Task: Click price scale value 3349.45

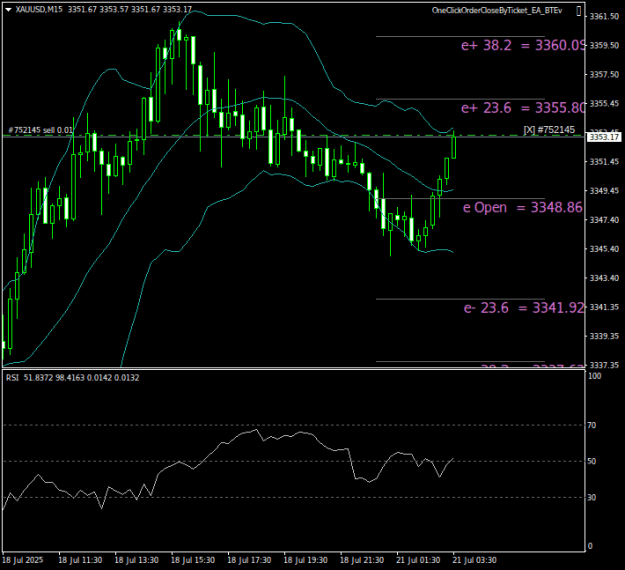Action: 604,191
